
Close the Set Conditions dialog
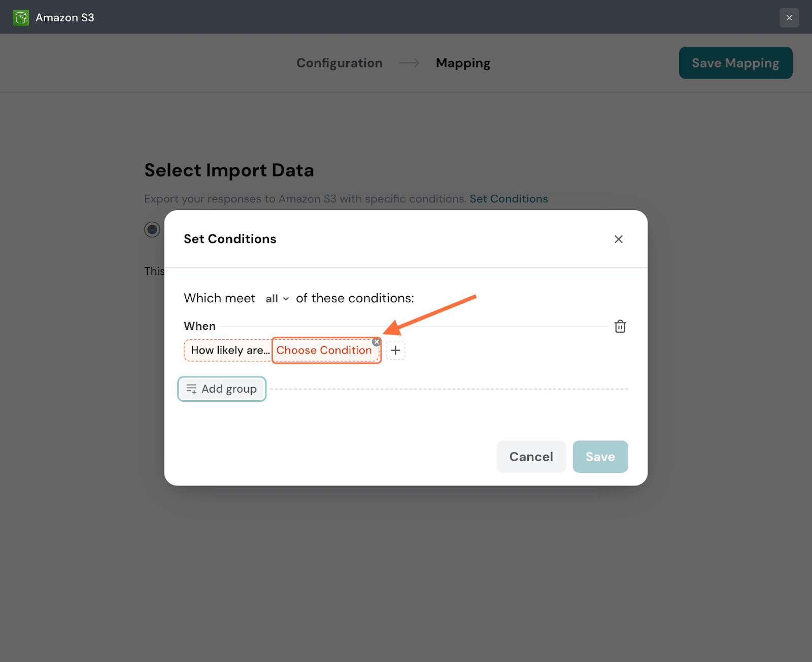[x=618, y=239]
